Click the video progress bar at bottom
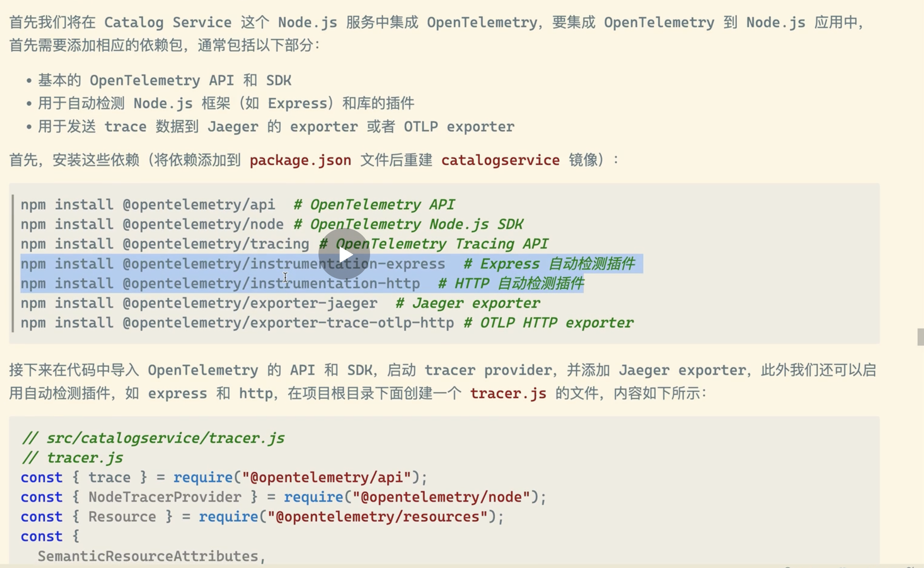This screenshot has height=568, width=924. tap(462, 566)
